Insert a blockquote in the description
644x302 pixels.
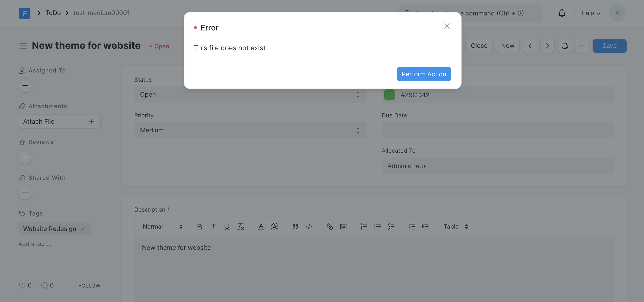point(295,226)
